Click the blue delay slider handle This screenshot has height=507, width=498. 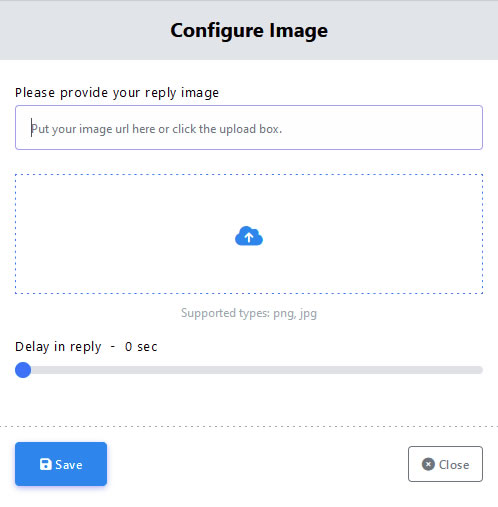pyautogui.click(x=23, y=370)
